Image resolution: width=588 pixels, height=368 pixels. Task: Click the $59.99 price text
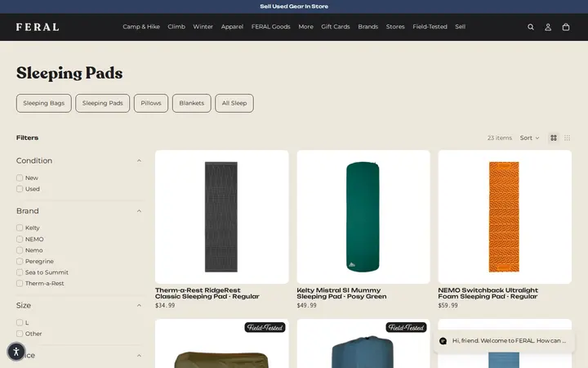point(448,305)
